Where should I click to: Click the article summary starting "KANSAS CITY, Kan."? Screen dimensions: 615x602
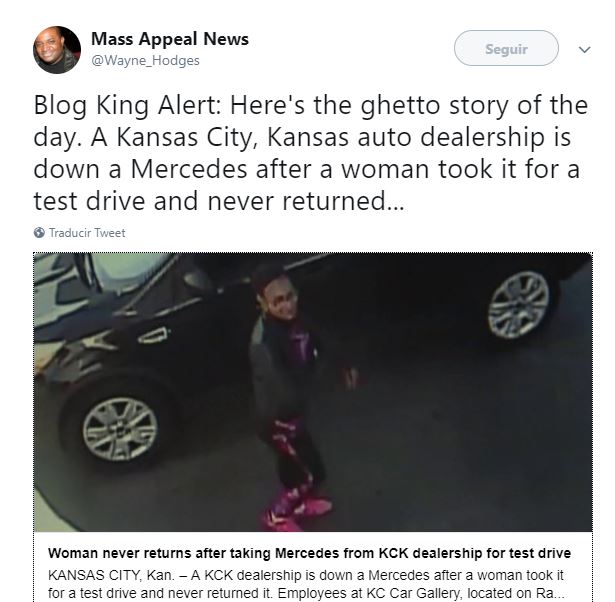[307, 584]
